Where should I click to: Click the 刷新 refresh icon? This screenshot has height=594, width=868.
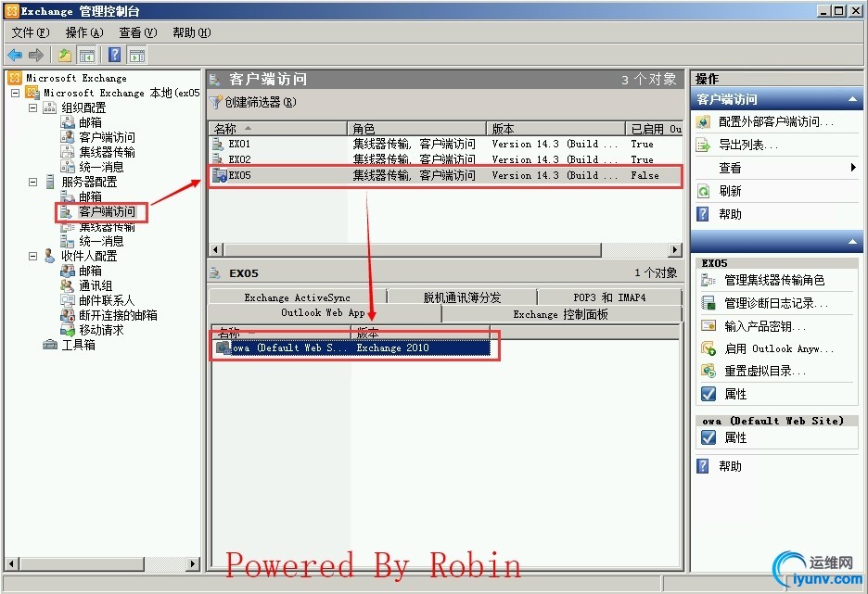pos(706,191)
